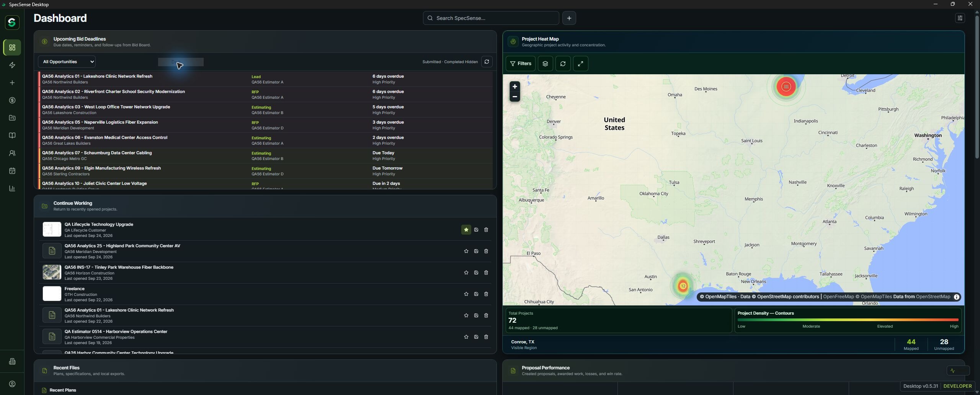Click the plus button beside the search box
The width and height of the screenshot is (980, 395).
point(569,18)
